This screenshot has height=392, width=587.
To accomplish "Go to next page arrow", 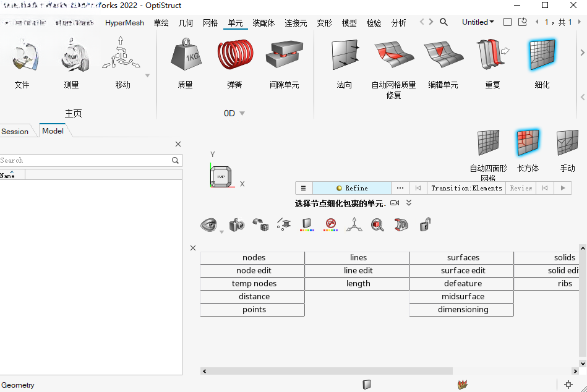I will point(580,22).
